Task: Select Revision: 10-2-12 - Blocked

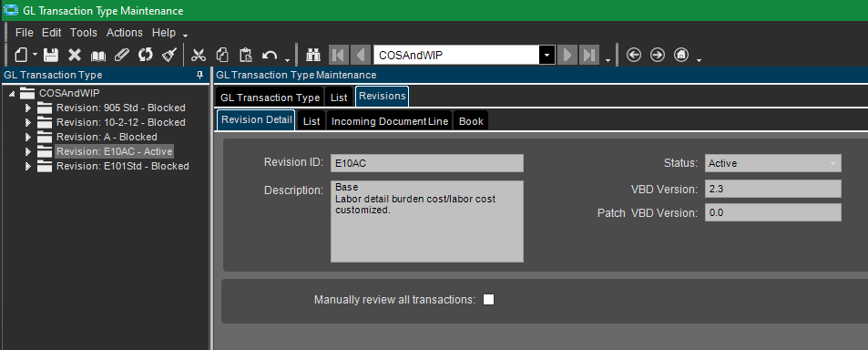Action: [120, 122]
